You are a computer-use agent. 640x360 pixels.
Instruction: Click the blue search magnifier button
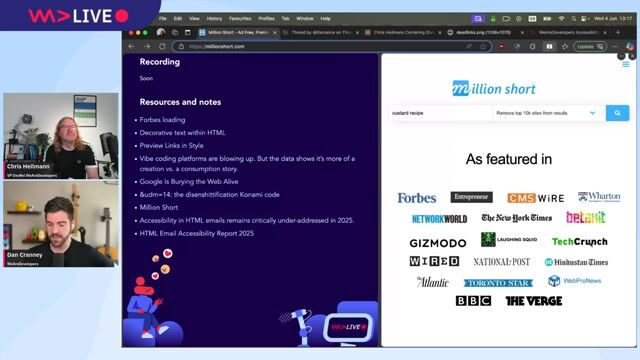(x=617, y=113)
